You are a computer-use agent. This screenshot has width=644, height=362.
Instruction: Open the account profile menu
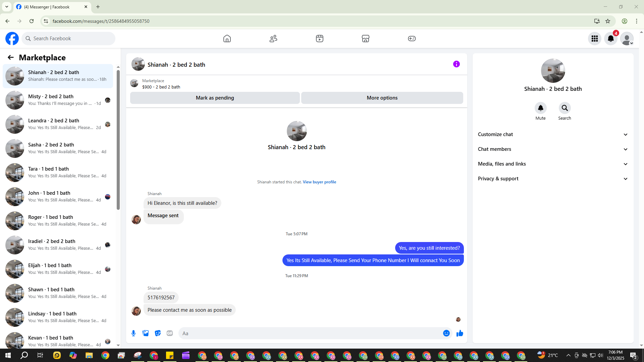tap(627, 39)
